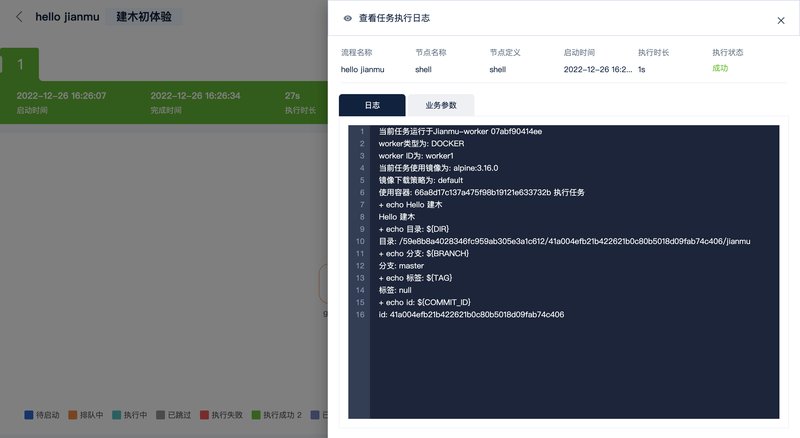Click the 执行成功 green legend swatch
This screenshot has width=800, height=438.
point(255,414)
